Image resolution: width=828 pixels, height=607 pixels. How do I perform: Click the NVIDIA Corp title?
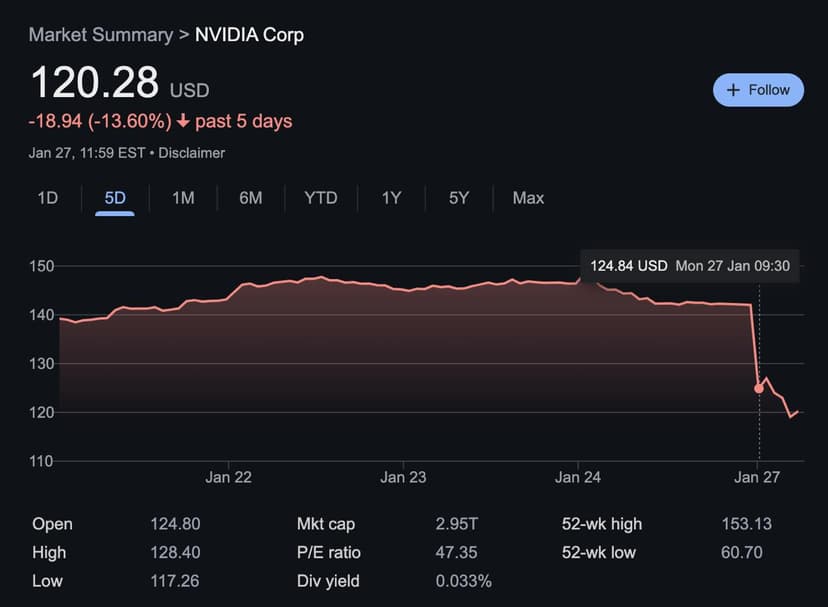pyautogui.click(x=249, y=35)
